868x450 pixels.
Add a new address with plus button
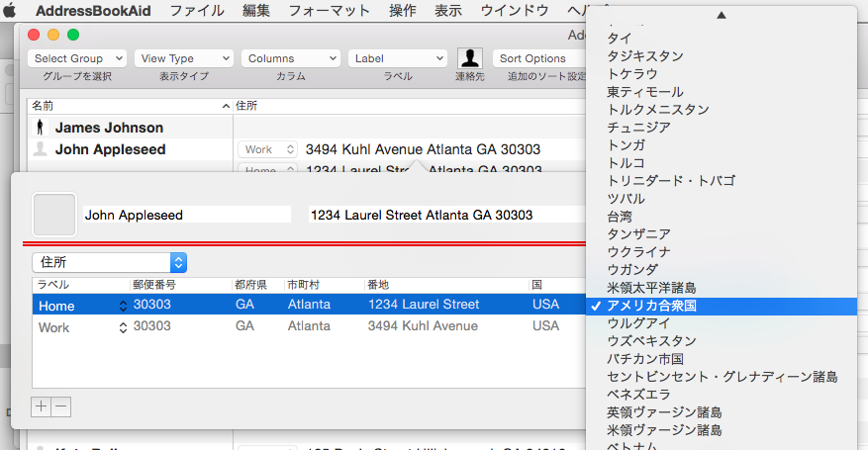(x=41, y=406)
